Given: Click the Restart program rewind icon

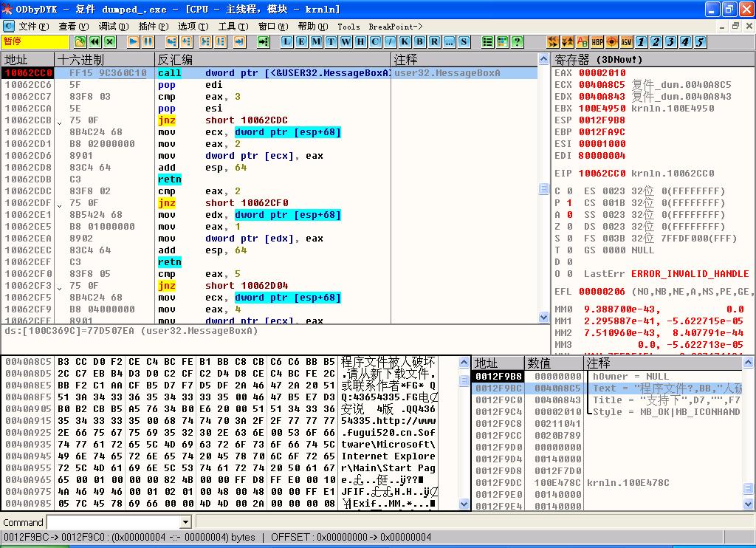Looking at the screenshot, I should (95, 42).
